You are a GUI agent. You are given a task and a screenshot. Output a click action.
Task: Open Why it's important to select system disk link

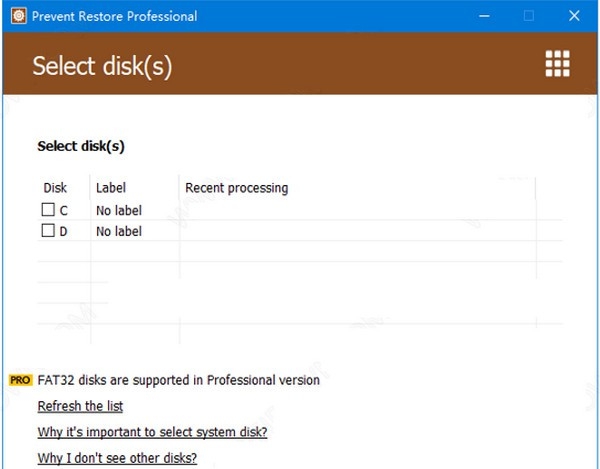[152, 432]
